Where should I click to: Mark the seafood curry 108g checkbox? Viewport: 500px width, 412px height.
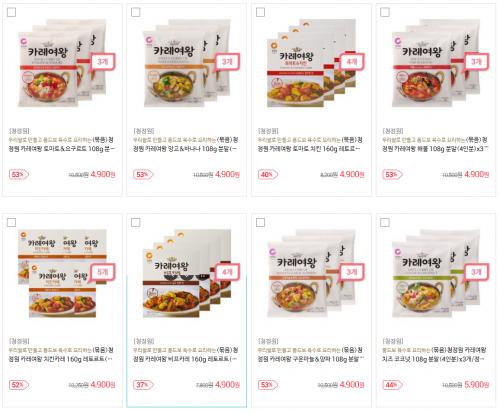(x=385, y=12)
